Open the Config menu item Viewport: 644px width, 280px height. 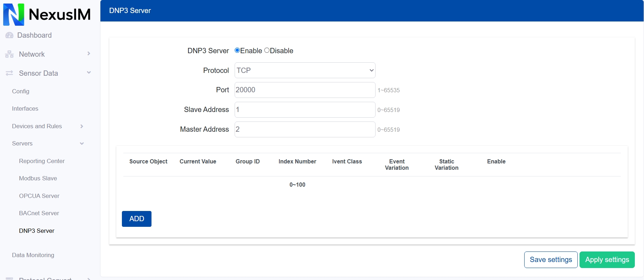pyautogui.click(x=20, y=91)
